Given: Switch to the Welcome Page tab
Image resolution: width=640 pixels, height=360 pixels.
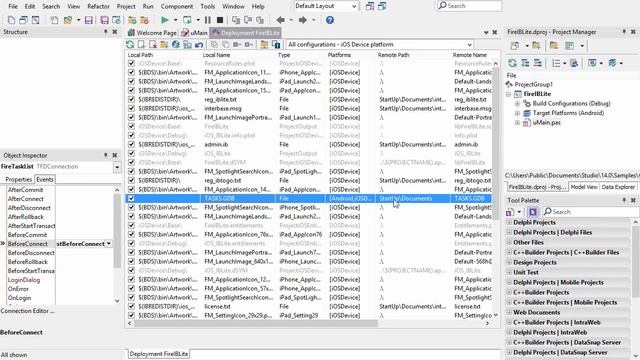Looking at the screenshot, I should (x=152, y=33).
